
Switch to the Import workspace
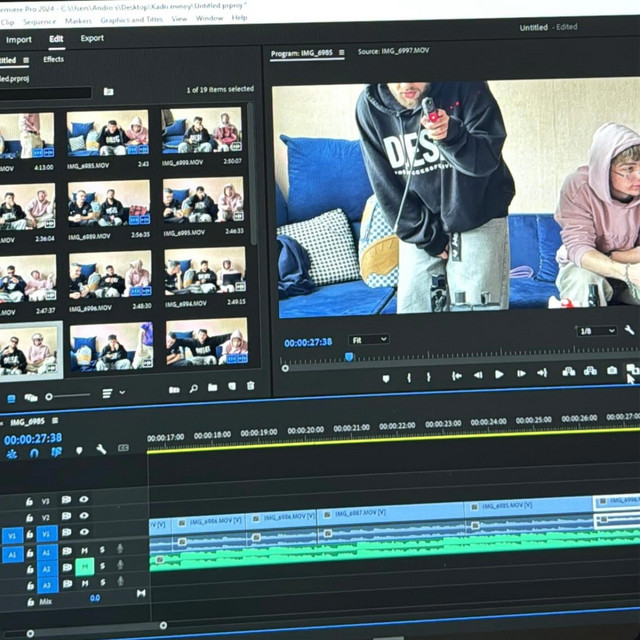coord(18,40)
